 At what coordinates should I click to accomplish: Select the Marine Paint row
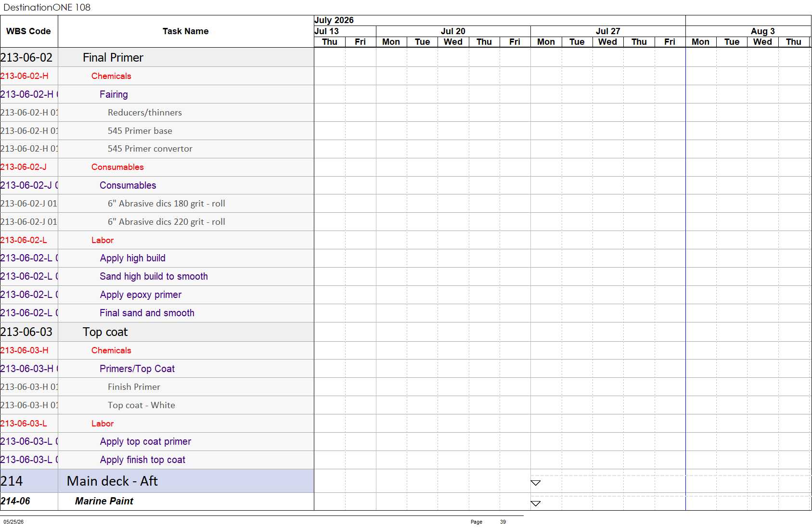click(157, 501)
